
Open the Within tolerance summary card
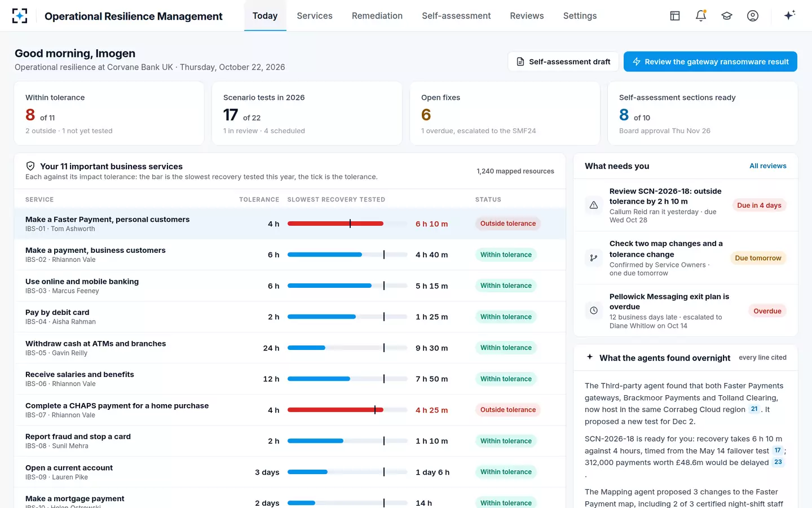[109, 113]
